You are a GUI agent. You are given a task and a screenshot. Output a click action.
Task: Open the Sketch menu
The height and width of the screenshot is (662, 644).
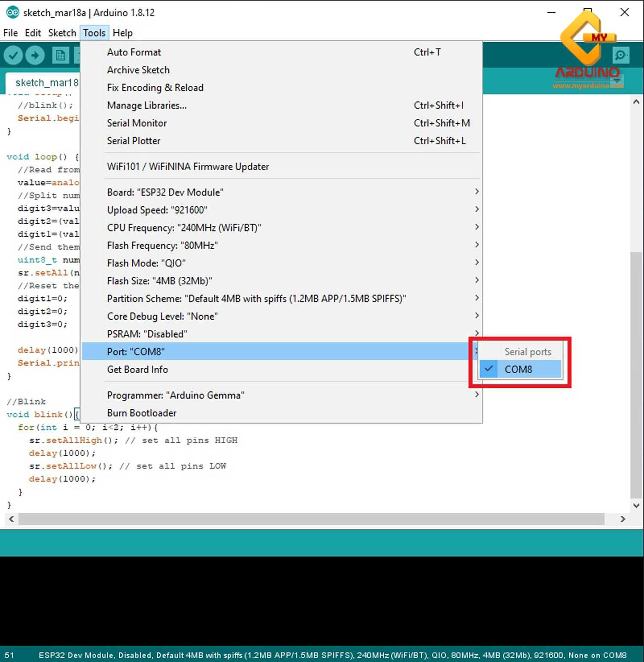pyautogui.click(x=61, y=33)
